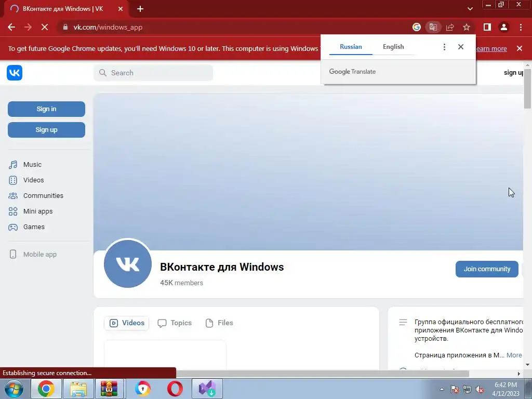
Task: Click the Share this page icon
Action: [x=450, y=27]
